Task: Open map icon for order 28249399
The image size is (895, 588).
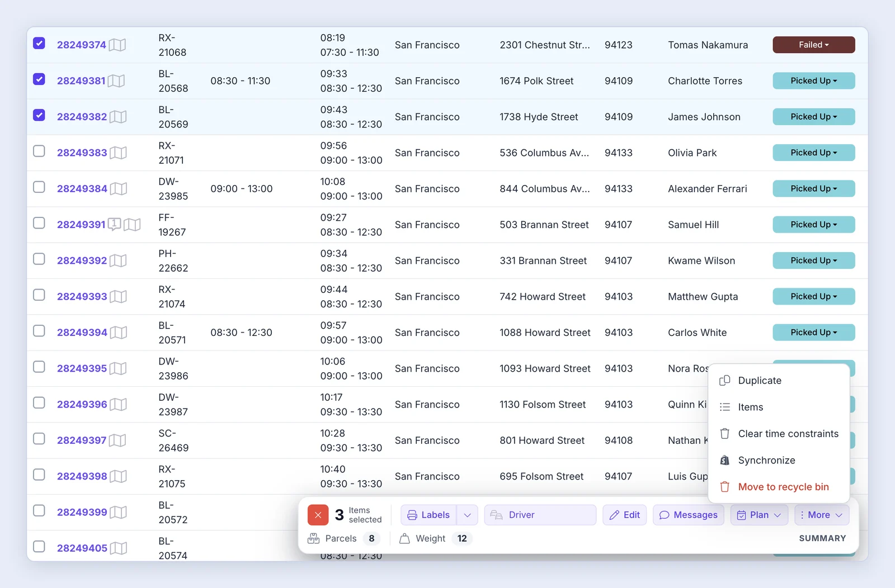Action: point(118,513)
